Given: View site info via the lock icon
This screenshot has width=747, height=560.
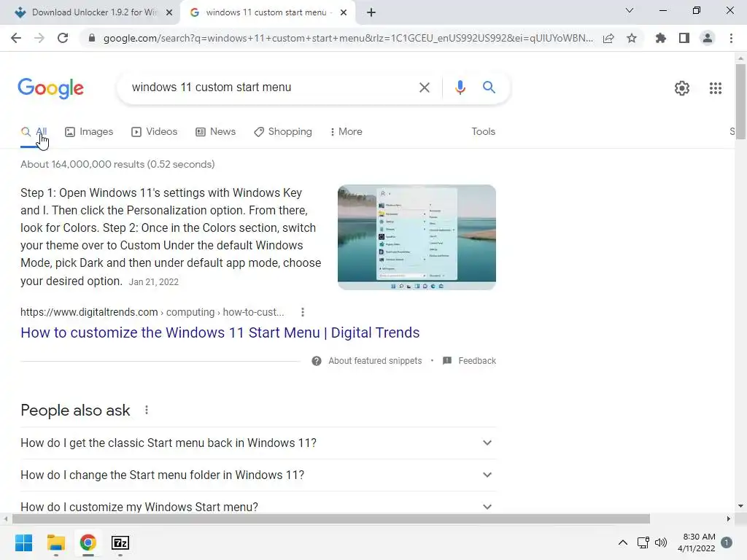Looking at the screenshot, I should click(x=92, y=38).
